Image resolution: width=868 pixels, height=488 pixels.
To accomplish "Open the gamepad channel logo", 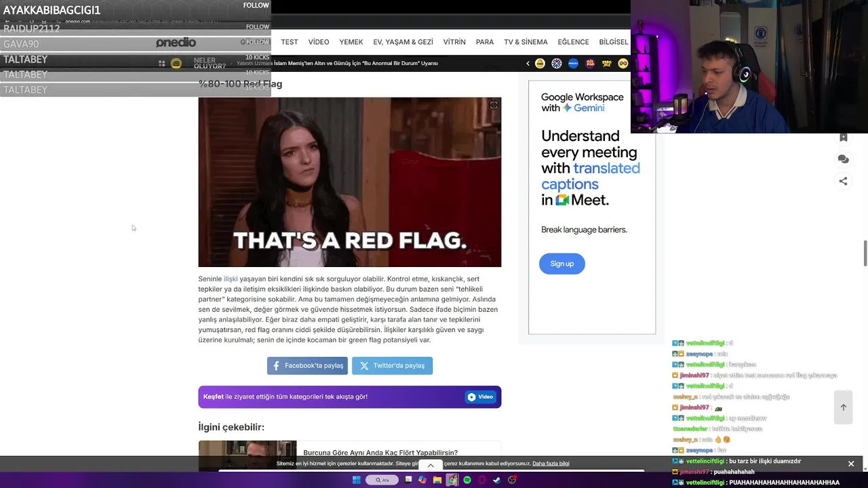I will (623, 63).
